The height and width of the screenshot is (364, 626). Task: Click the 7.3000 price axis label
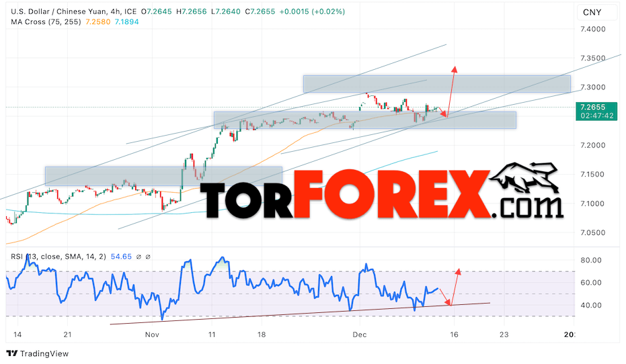[x=592, y=87]
